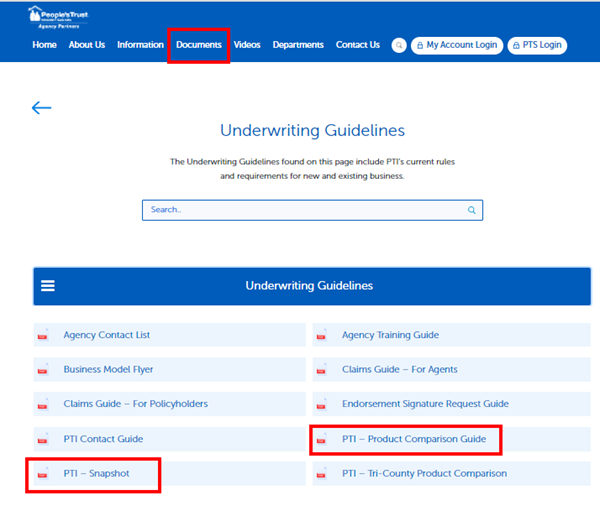The height and width of the screenshot is (511, 600).
Task: Click the back arrow icon
Action: click(41, 108)
